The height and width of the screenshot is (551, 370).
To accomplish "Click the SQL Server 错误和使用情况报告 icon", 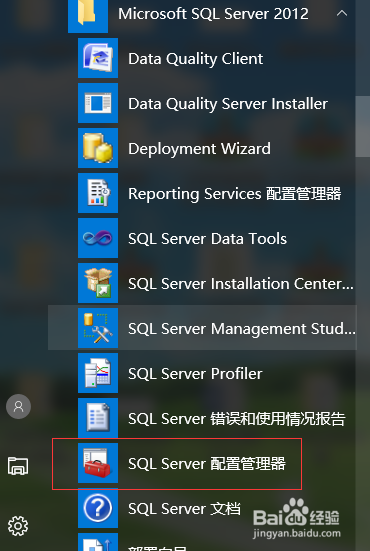I will (x=98, y=418).
